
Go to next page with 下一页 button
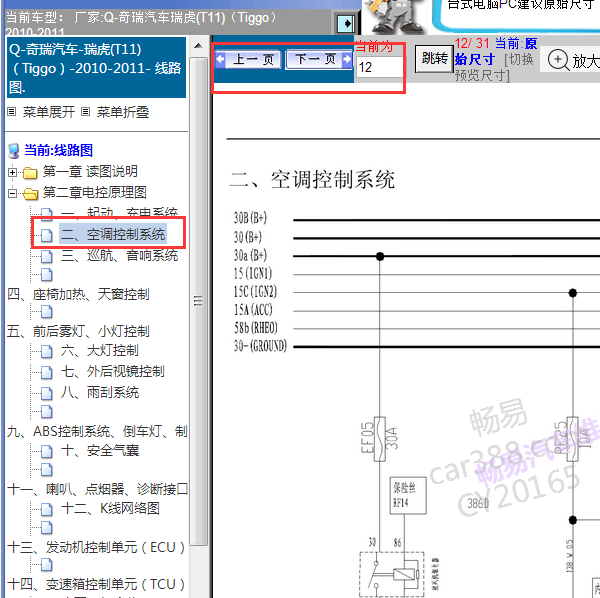tap(319, 60)
